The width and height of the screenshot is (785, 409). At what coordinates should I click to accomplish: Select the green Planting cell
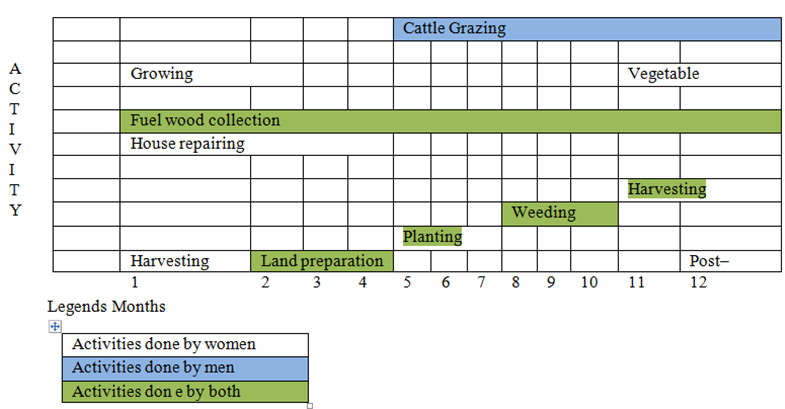[x=432, y=237]
